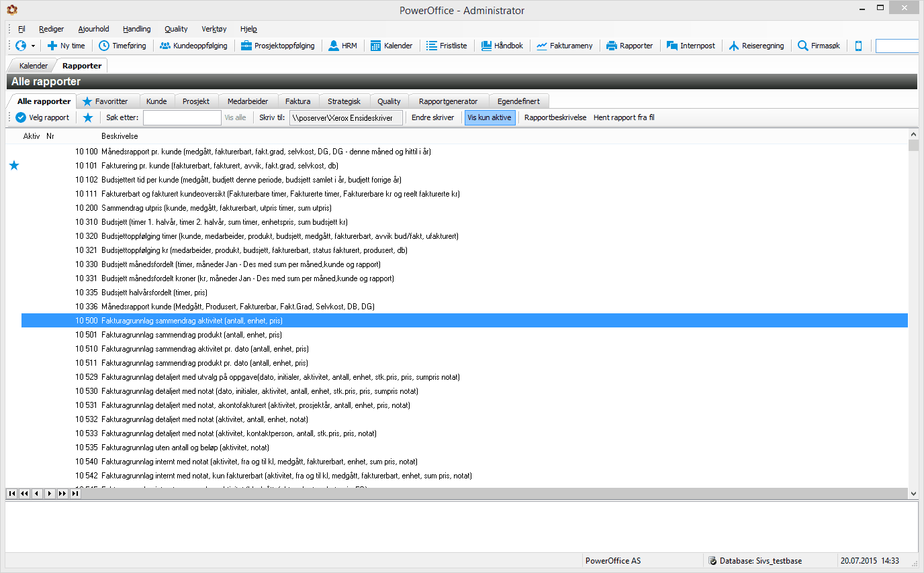This screenshot has width=924, height=573.
Task: Open the Fristliste toolbar item
Action: pos(447,46)
